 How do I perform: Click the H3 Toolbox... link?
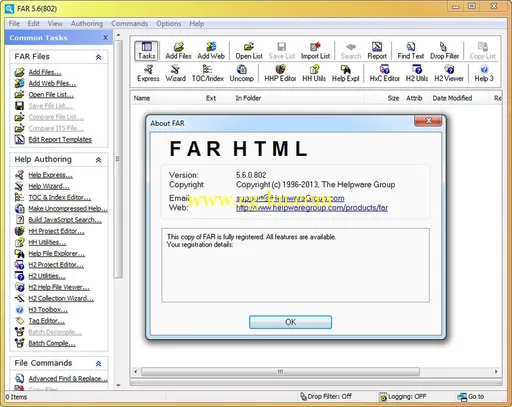point(48,310)
